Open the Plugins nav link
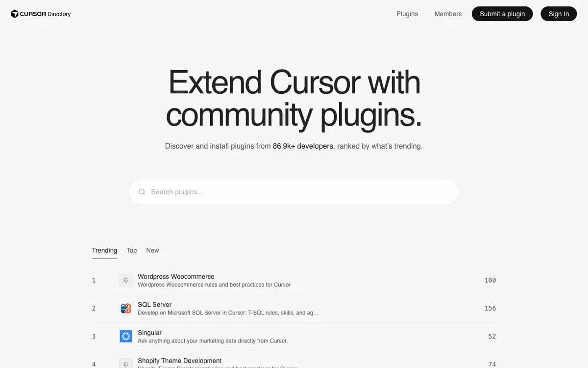The height and width of the screenshot is (368, 588). (x=407, y=14)
